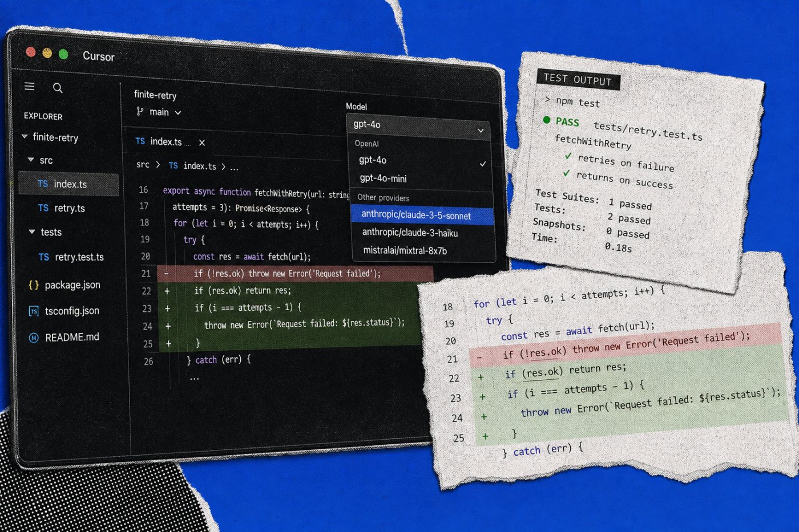Screen dimensions: 799x532
Task: Open the main branch dropdown
Action: coord(159,112)
